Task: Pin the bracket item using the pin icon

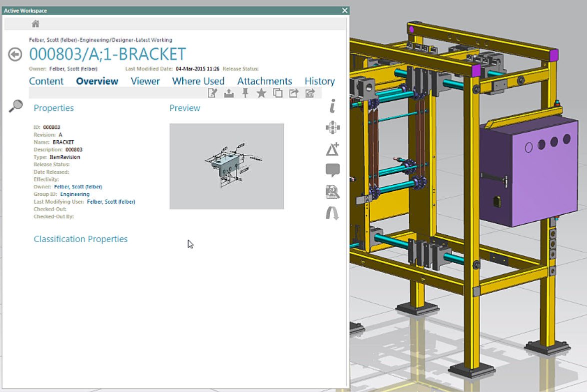Action: coord(244,93)
